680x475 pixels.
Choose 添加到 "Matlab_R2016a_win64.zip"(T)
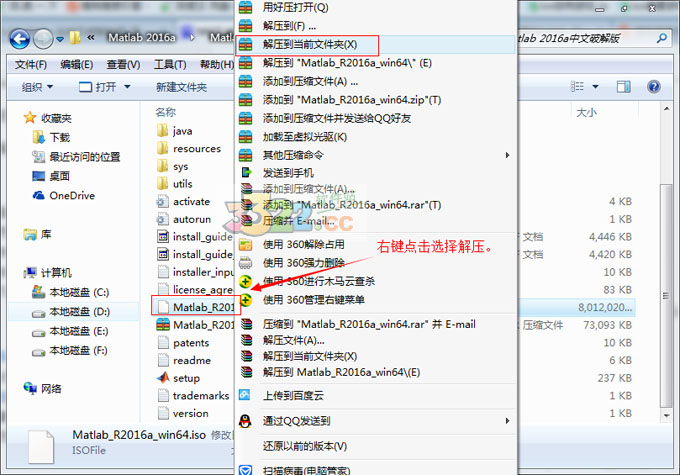point(376,100)
